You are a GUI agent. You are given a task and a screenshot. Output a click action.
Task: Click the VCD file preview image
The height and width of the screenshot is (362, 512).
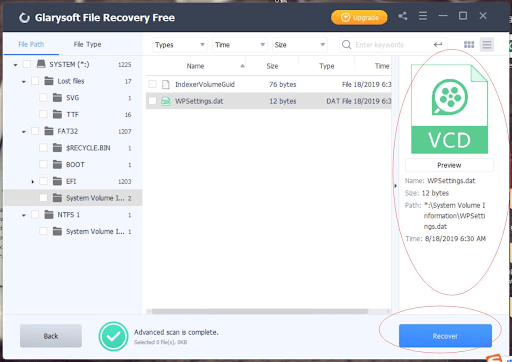click(x=449, y=109)
